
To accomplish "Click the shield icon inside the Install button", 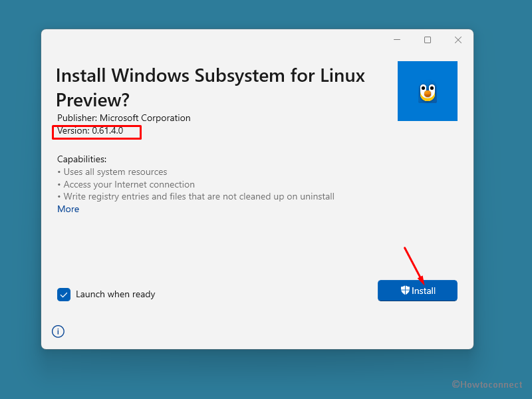I will point(404,291).
